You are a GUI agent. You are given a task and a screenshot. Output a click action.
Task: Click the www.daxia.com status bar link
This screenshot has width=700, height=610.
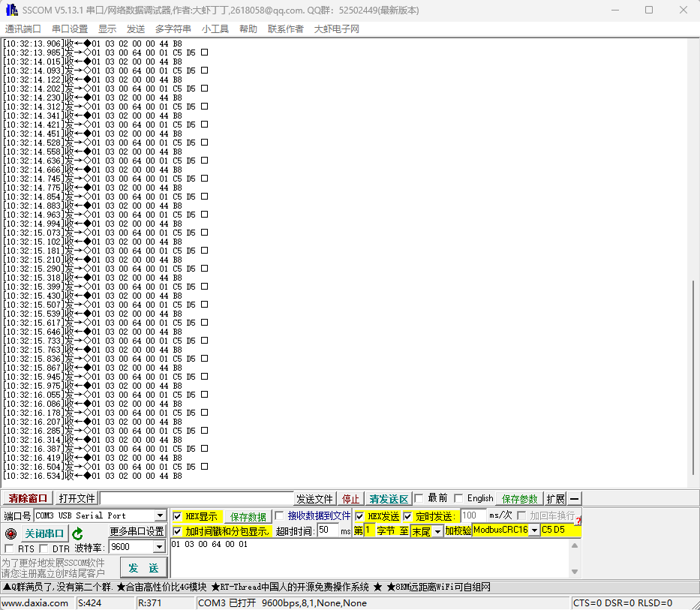[x=35, y=602]
